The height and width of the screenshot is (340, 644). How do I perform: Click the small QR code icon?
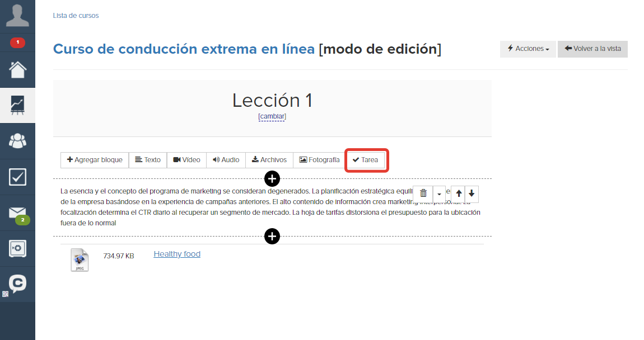pos(6,294)
